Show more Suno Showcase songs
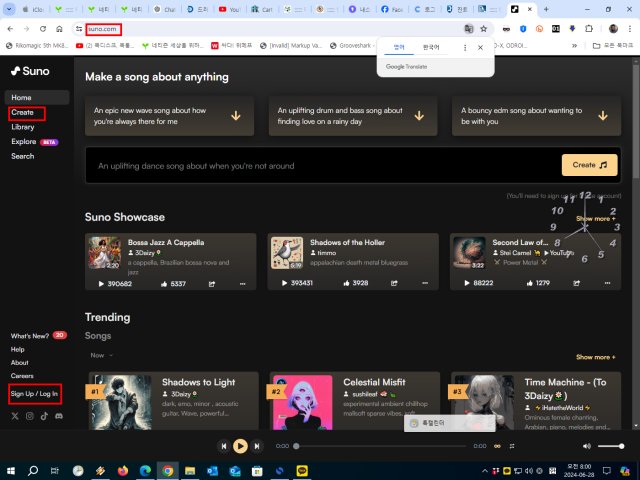 (x=596, y=219)
